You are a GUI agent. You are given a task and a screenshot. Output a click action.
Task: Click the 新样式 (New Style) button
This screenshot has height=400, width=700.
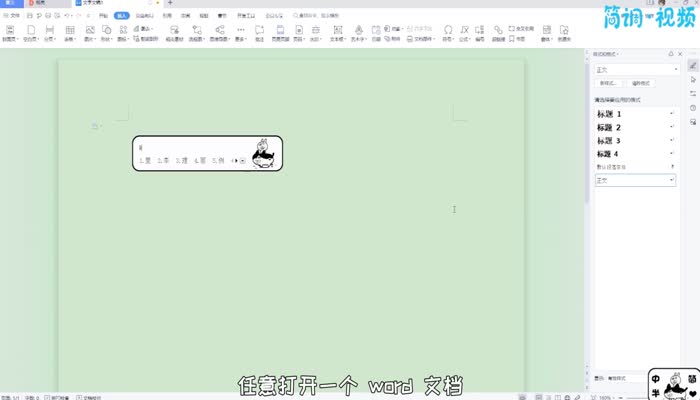point(607,84)
